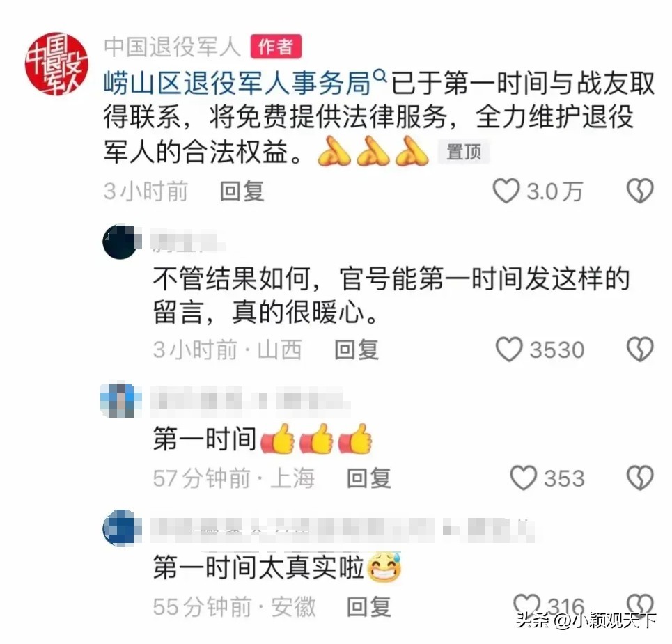Dislike the 山西 user's comment
Viewport: 672px width, 644px height.
click(640, 350)
